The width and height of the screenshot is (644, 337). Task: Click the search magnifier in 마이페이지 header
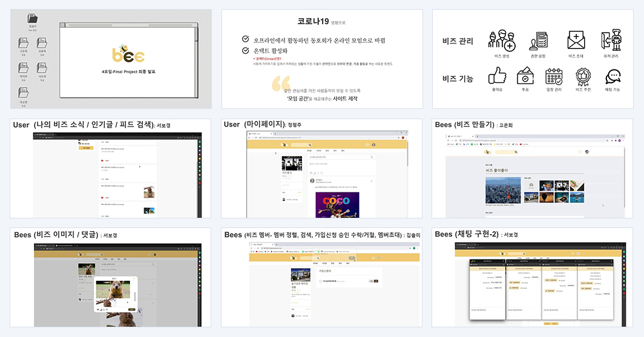[x=310, y=145]
